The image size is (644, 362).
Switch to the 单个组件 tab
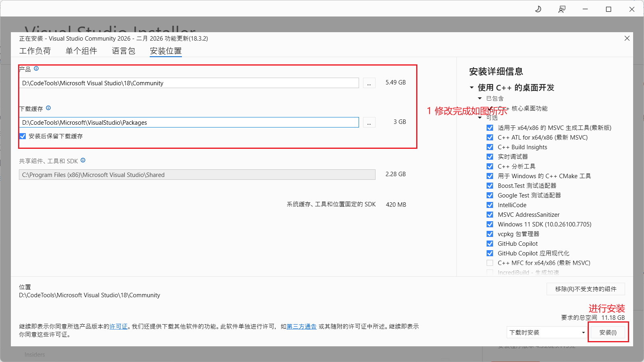click(x=81, y=51)
